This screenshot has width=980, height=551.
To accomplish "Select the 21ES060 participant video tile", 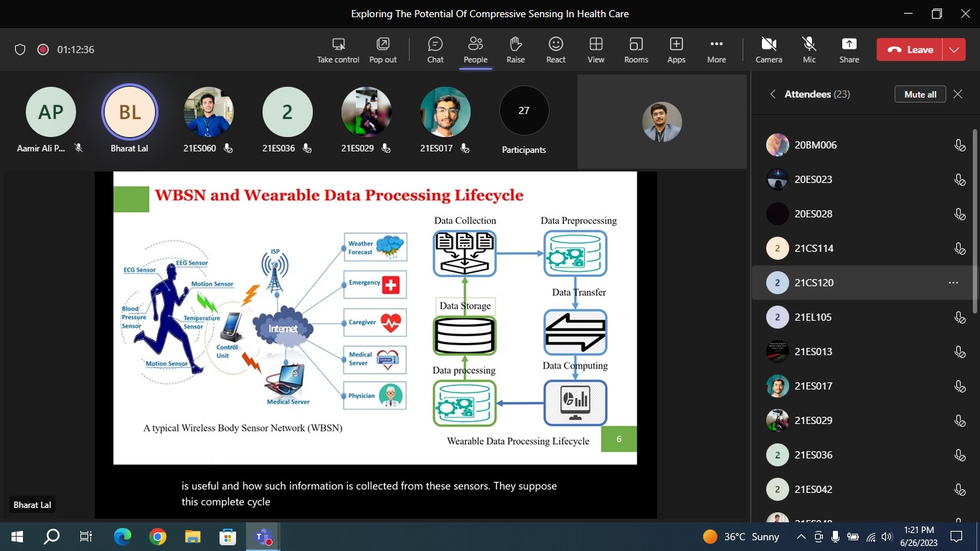I will [209, 111].
